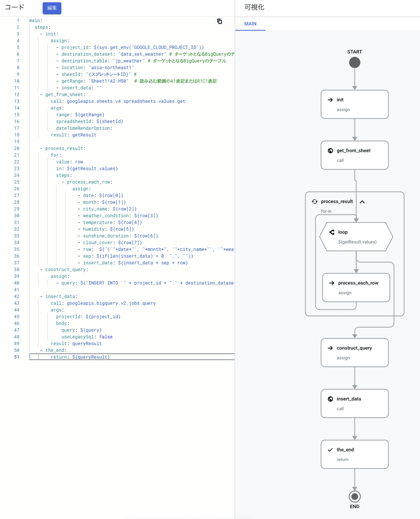Click the 可視化 panel heading
The height and width of the screenshot is (519, 420).
pyautogui.click(x=254, y=7)
